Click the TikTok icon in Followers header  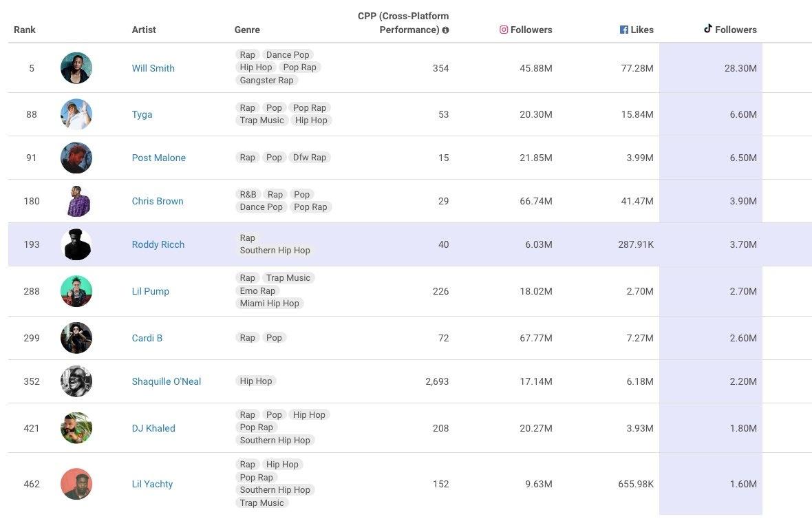[708, 28]
